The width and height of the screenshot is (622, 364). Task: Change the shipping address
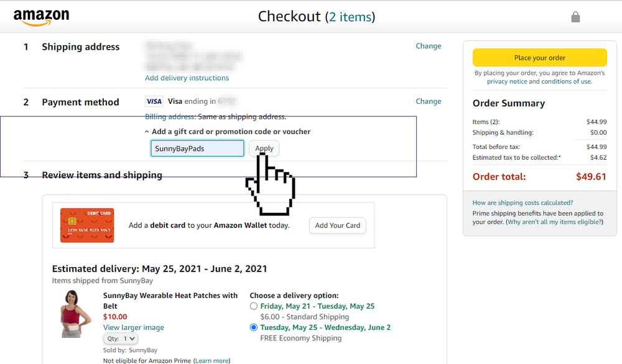click(x=428, y=46)
